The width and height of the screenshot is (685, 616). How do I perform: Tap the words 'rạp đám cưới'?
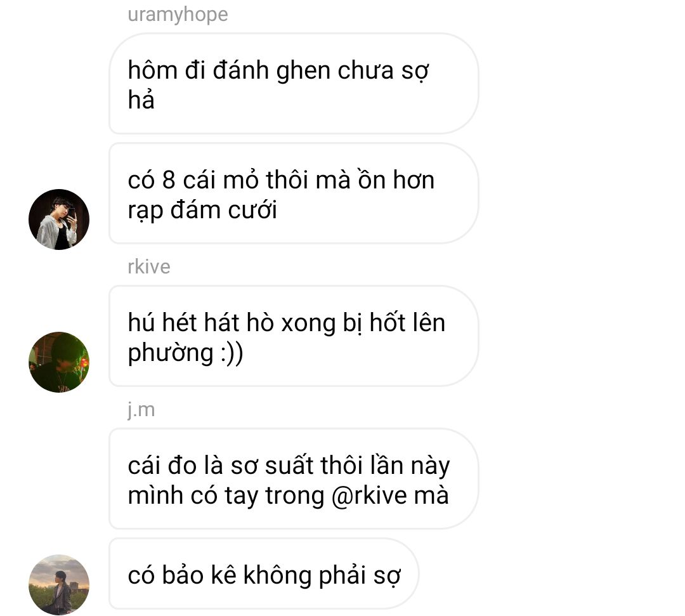point(202,210)
